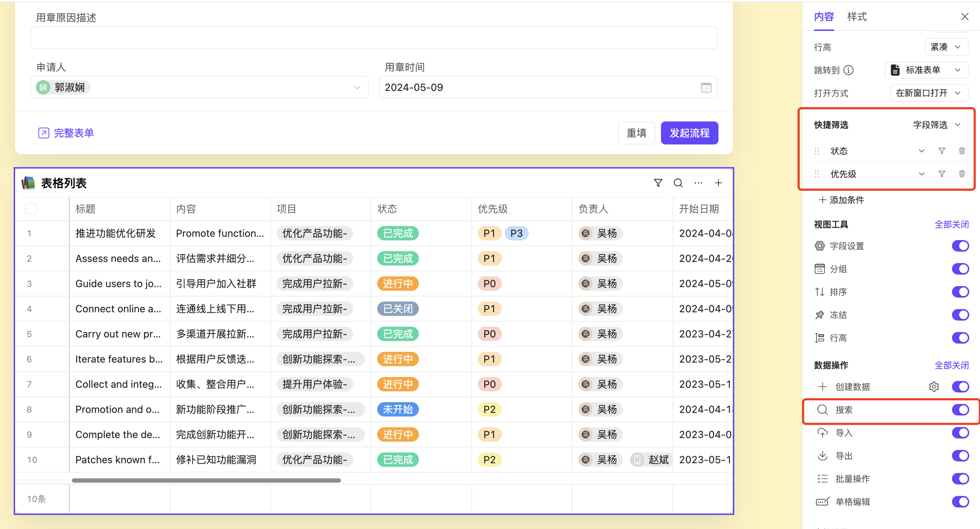
Task: Click the 用章原因描述 input field
Action: click(x=374, y=38)
